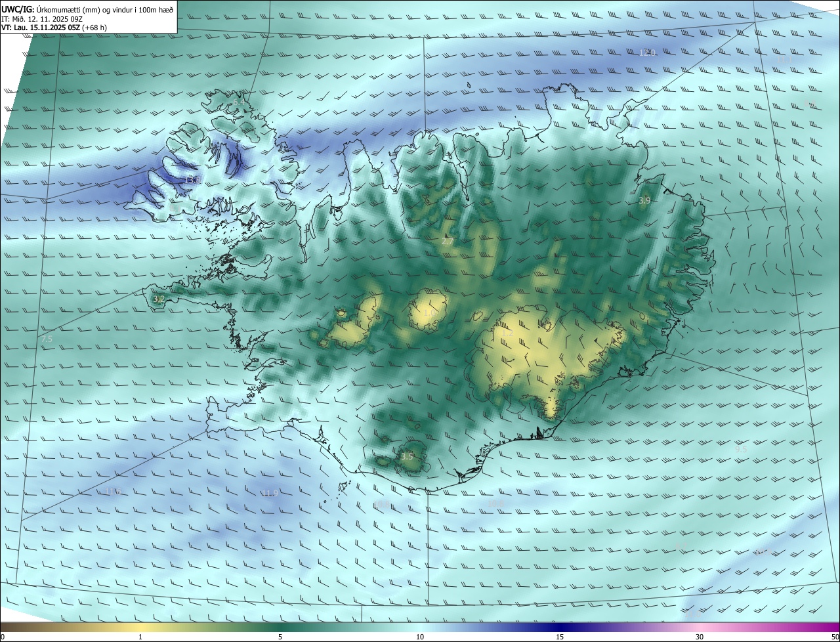Pick the dark navy color on the legend bar

coord(560,627)
